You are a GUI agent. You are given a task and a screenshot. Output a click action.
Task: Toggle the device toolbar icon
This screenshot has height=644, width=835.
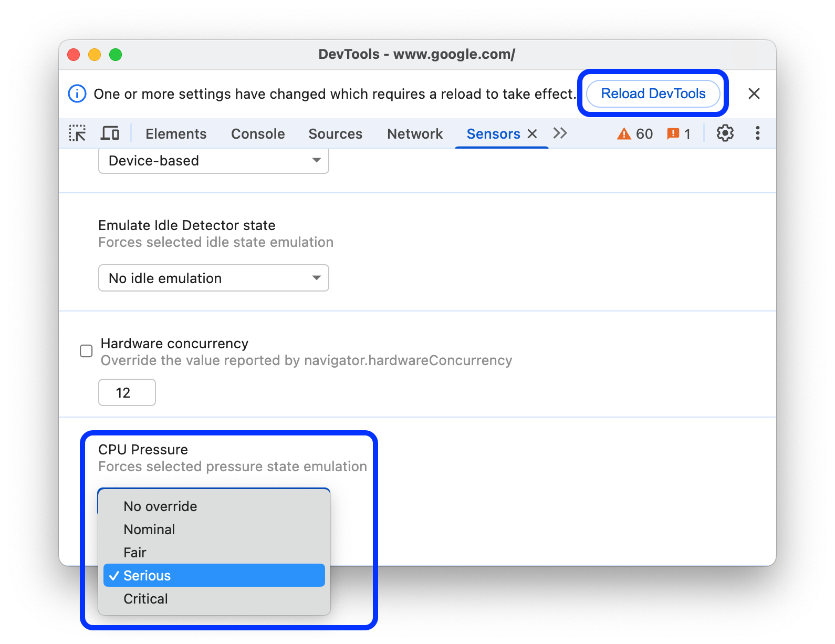coord(110,133)
